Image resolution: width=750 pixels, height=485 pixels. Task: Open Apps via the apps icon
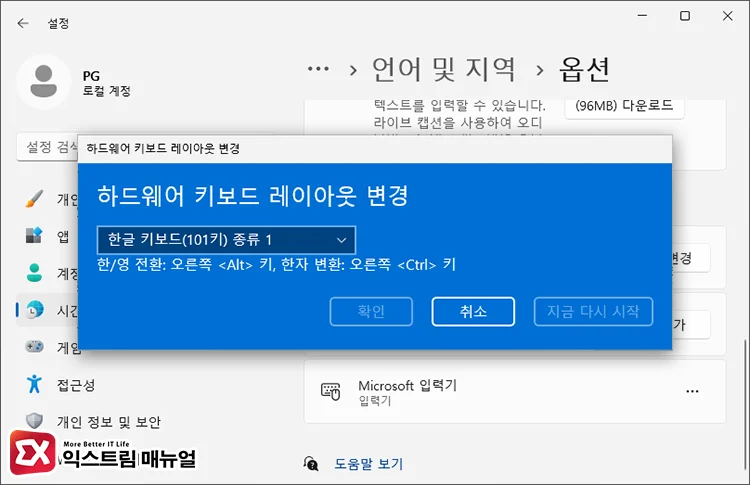pyautogui.click(x=34, y=235)
